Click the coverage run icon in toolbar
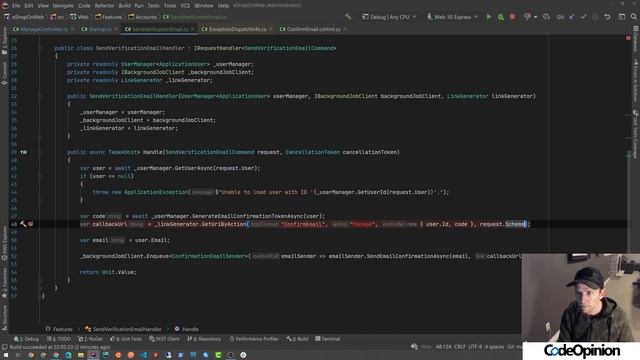 (x=527, y=17)
